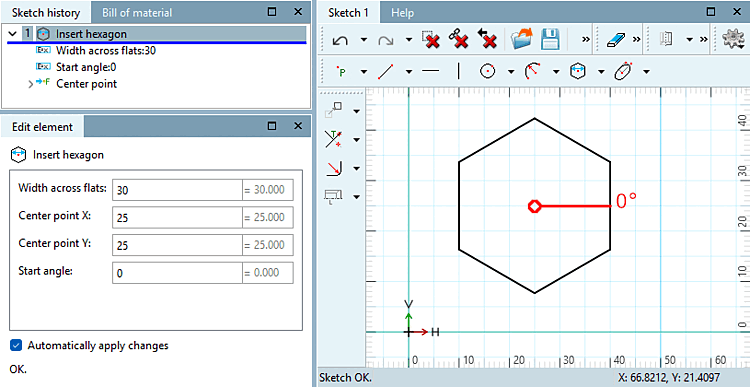
Task: Click the greyed sheet metal icon
Action: pos(666,40)
